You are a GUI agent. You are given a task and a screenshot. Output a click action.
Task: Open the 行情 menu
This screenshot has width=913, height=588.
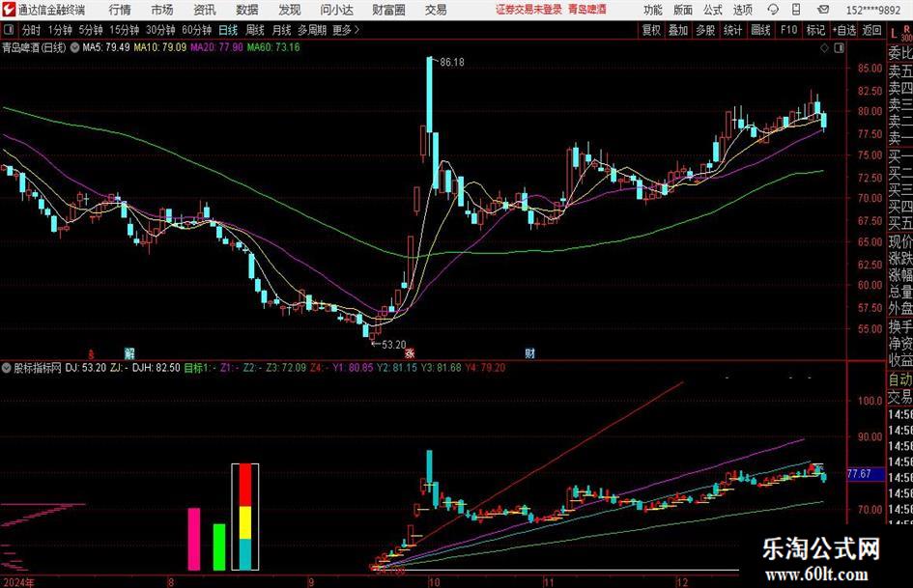[x=120, y=10]
